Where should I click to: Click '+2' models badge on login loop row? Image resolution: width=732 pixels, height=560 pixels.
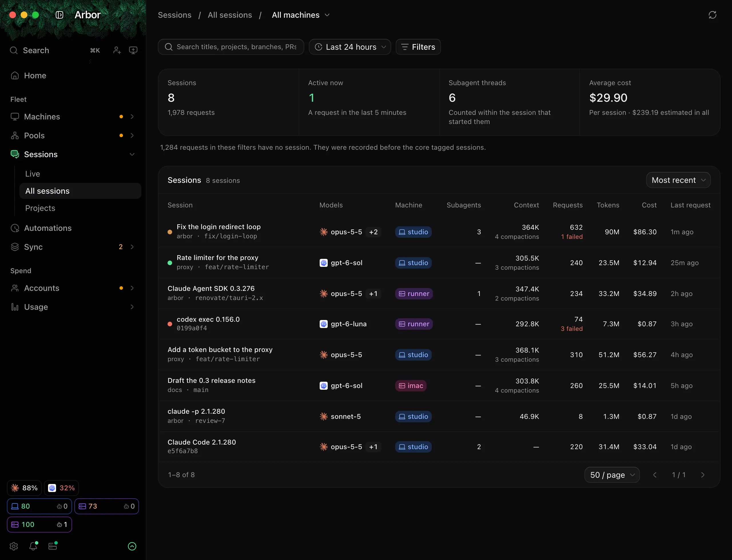coord(373,232)
